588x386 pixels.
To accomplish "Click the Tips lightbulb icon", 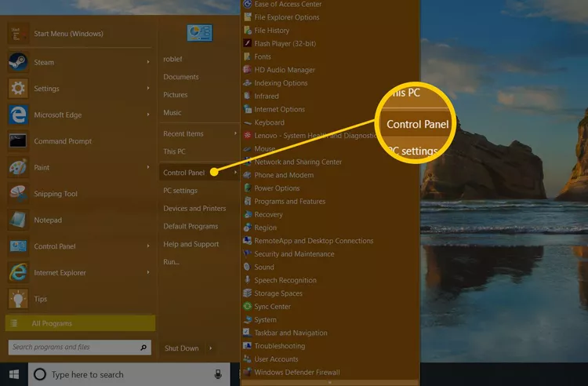I will tap(18, 298).
